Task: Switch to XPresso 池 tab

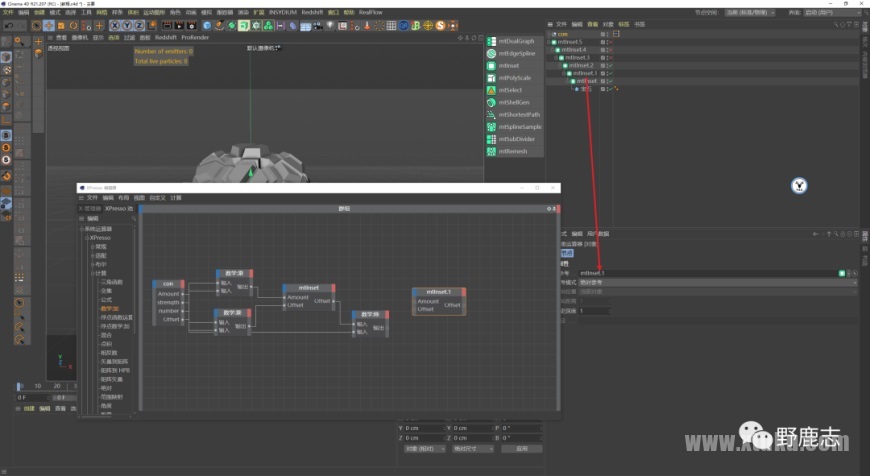Action: click(119, 209)
